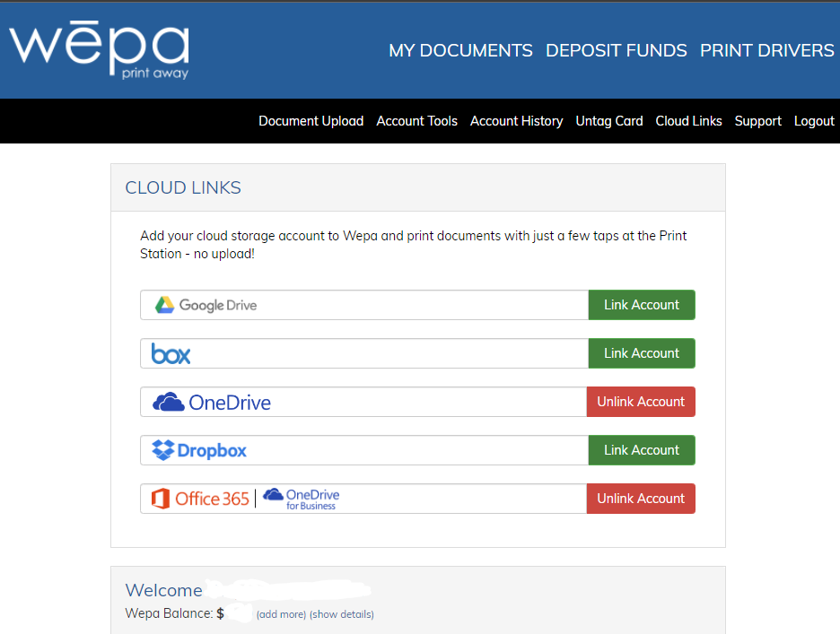Open the Support page
Viewport: 840px width, 634px height.
click(x=758, y=121)
